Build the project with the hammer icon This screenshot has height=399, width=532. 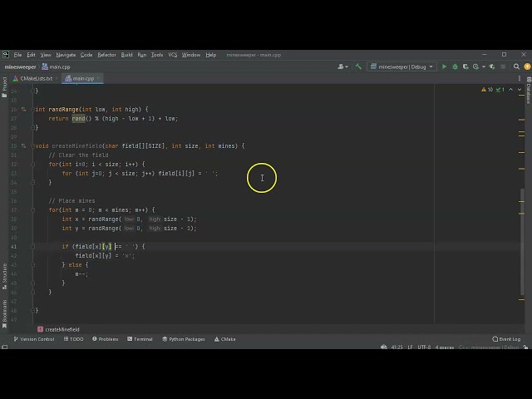point(358,66)
